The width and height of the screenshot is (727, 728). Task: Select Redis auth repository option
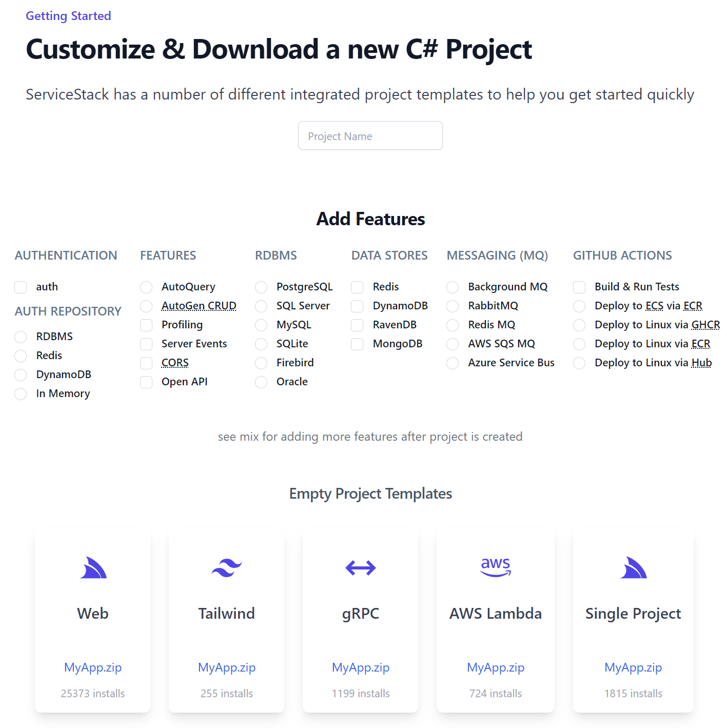[21, 356]
